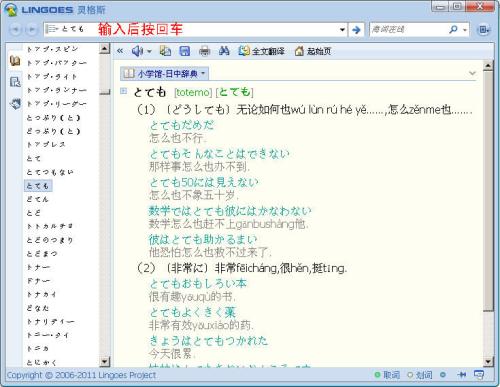Go forward with the forward arrow button

(31, 30)
